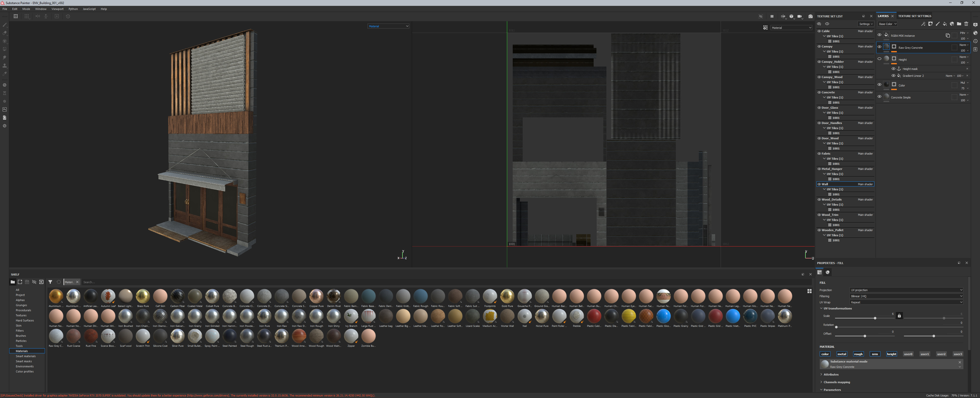
Task: Toggle the color channel button in Material
Action: pos(825,354)
